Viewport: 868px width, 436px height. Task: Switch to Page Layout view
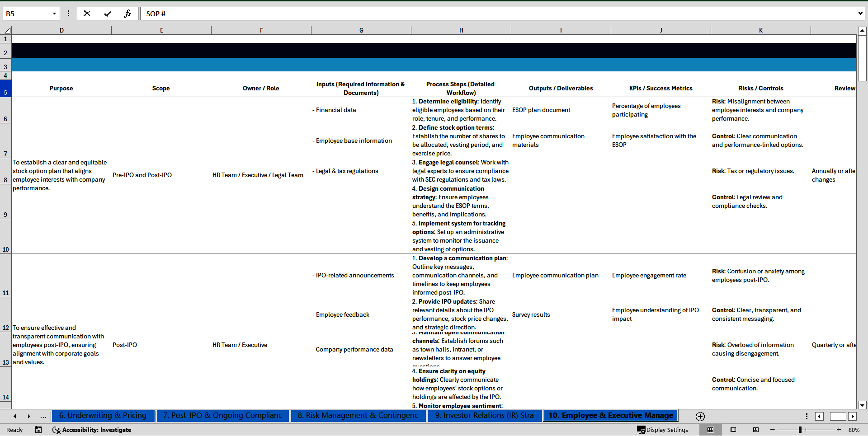[x=733, y=430]
